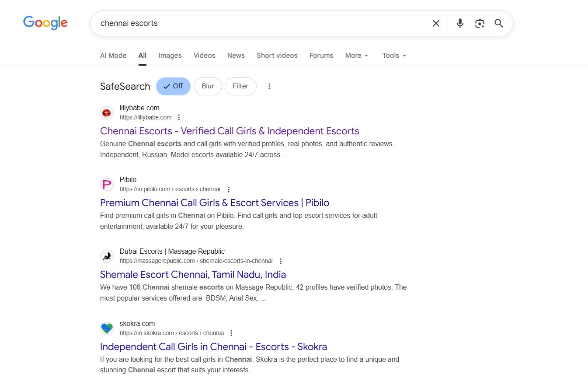Enable SafeSearch Blur mode
This screenshot has height=378, width=588.
point(208,86)
